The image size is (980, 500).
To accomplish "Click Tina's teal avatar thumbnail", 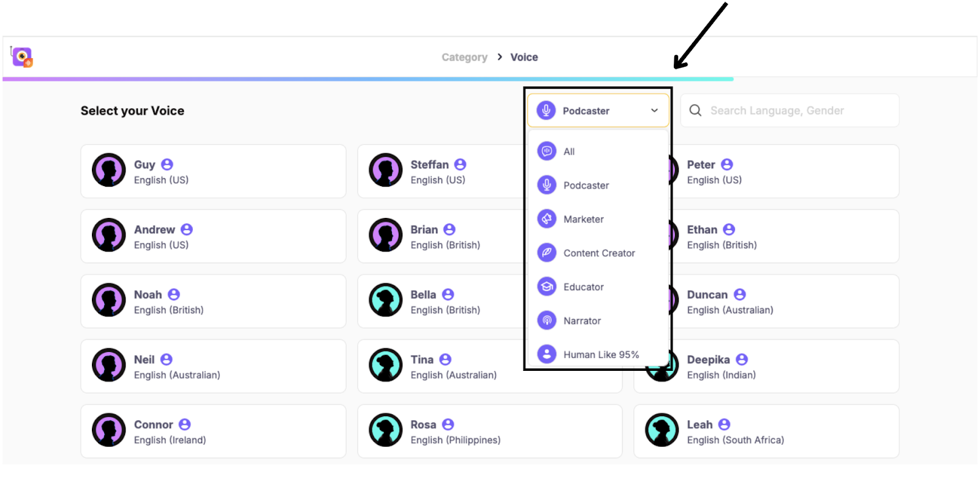I will (386, 365).
